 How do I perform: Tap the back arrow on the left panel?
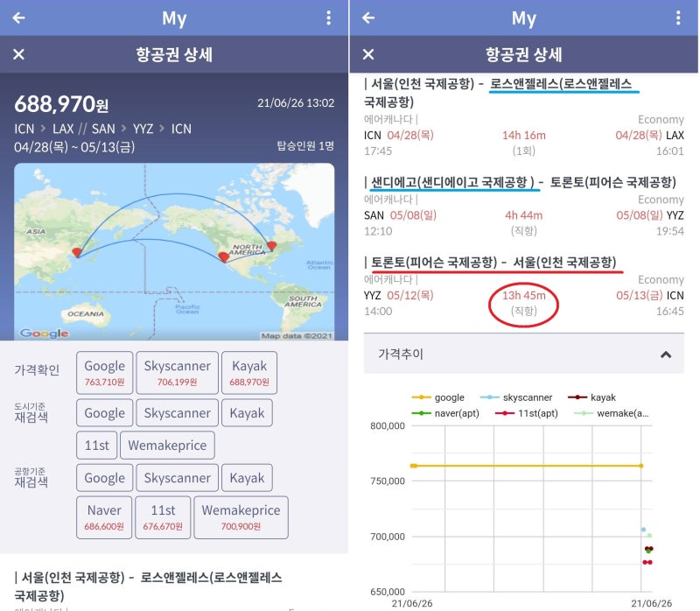point(17,18)
